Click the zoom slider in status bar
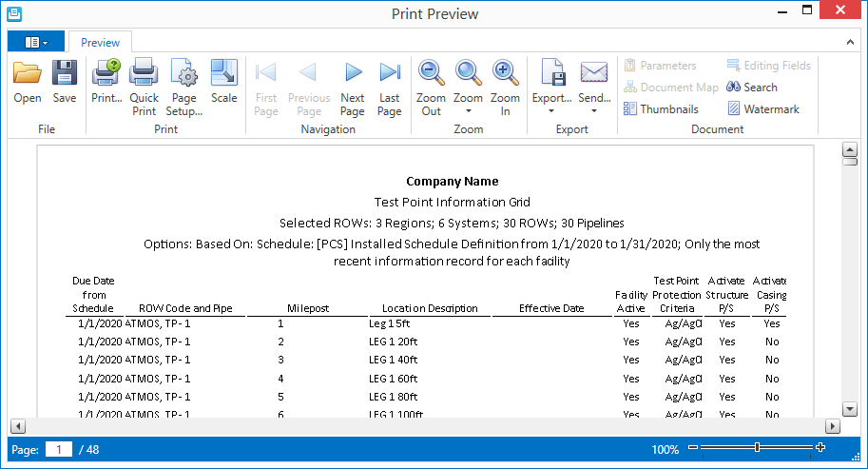This screenshot has height=469, width=868. [757, 448]
